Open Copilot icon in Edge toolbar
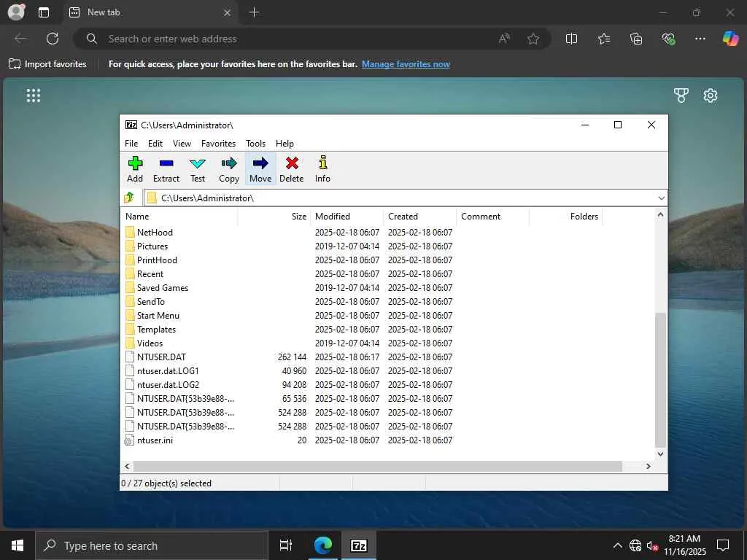 pyautogui.click(x=730, y=39)
